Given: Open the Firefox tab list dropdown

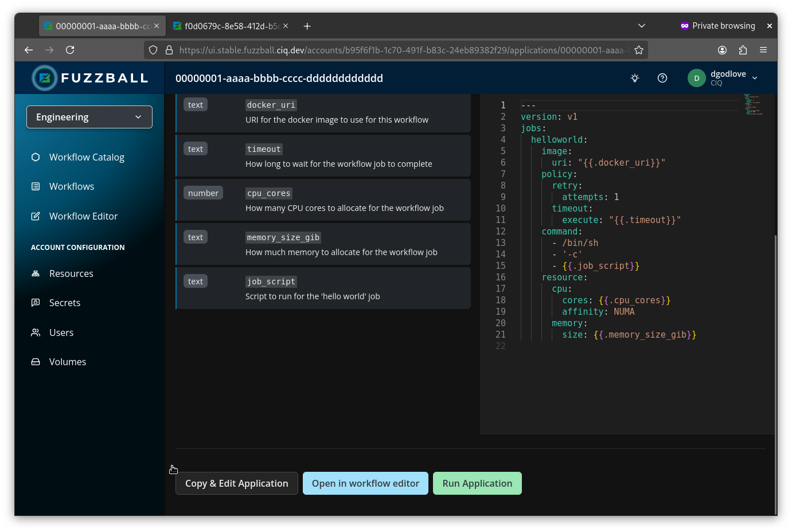Looking at the screenshot, I should tap(642, 26).
